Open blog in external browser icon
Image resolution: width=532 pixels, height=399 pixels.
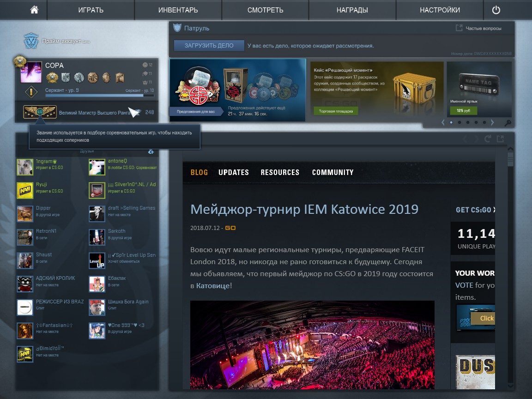pyautogui.click(x=500, y=139)
